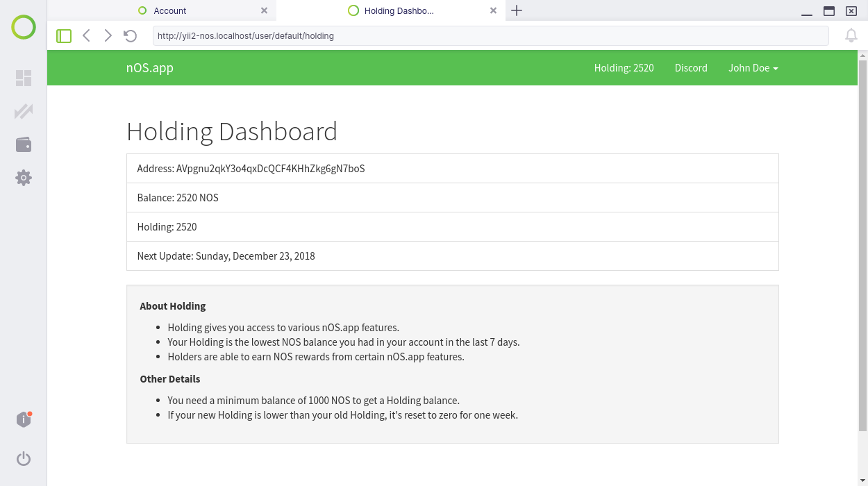This screenshot has height=486, width=868.
Task: Click bullet about access to nOS.app features
Action: click(x=283, y=328)
